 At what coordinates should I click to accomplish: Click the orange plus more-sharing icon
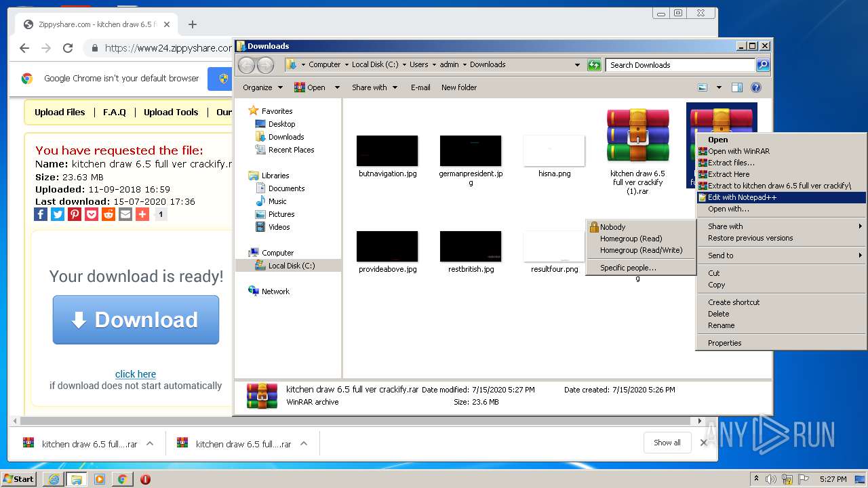(x=142, y=214)
